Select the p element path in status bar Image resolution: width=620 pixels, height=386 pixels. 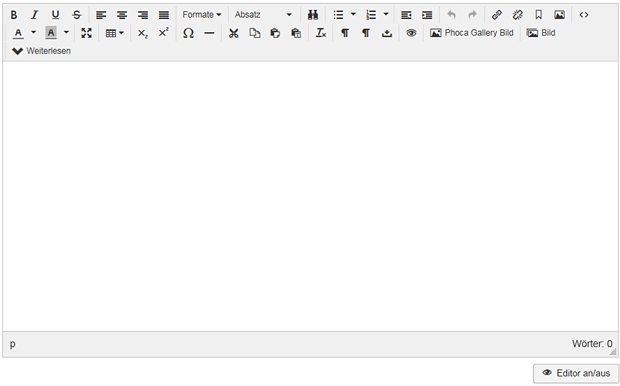[x=13, y=344]
